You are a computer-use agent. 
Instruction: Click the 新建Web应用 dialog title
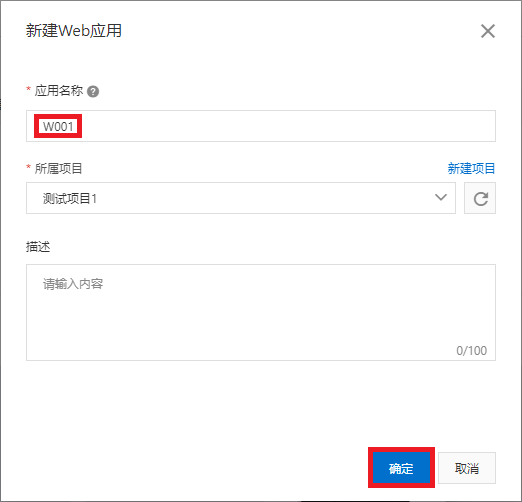coord(74,31)
